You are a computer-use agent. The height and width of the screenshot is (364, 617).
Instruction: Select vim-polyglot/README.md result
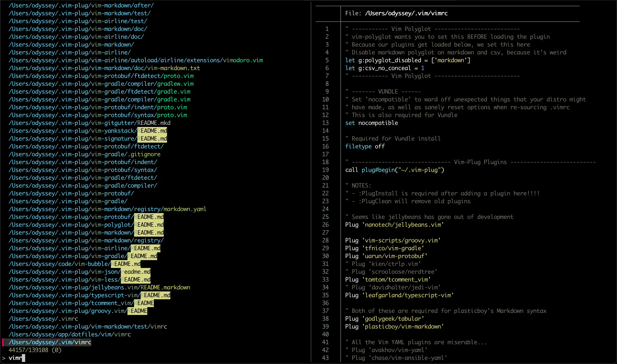(x=86, y=224)
